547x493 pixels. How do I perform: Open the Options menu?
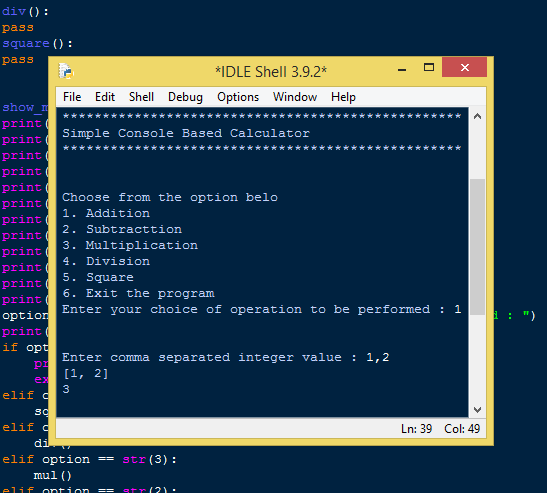click(238, 97)
